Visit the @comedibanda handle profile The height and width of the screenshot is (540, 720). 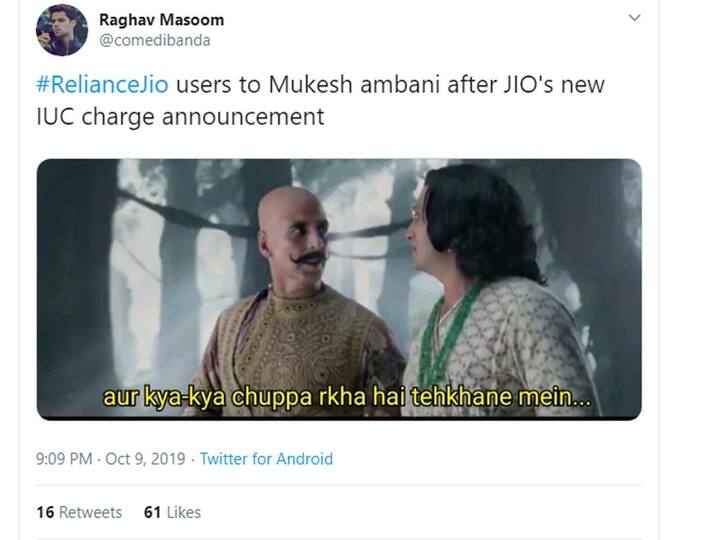(155, 40)
